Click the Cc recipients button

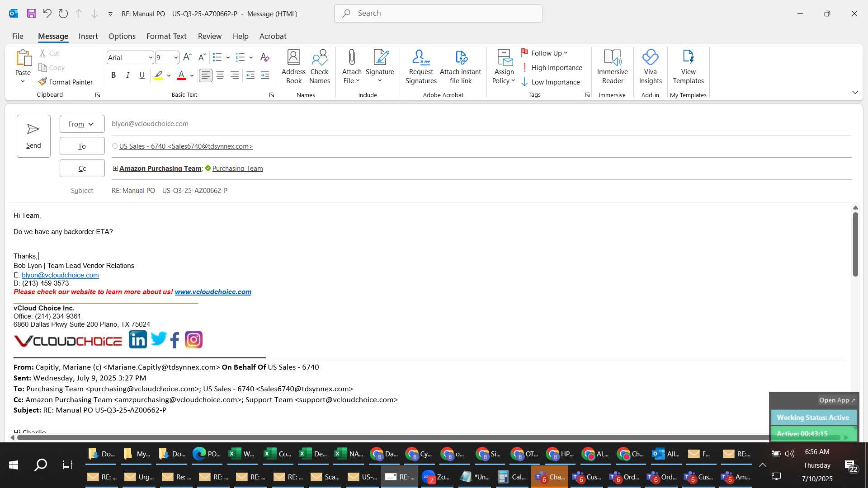[82, 168]
